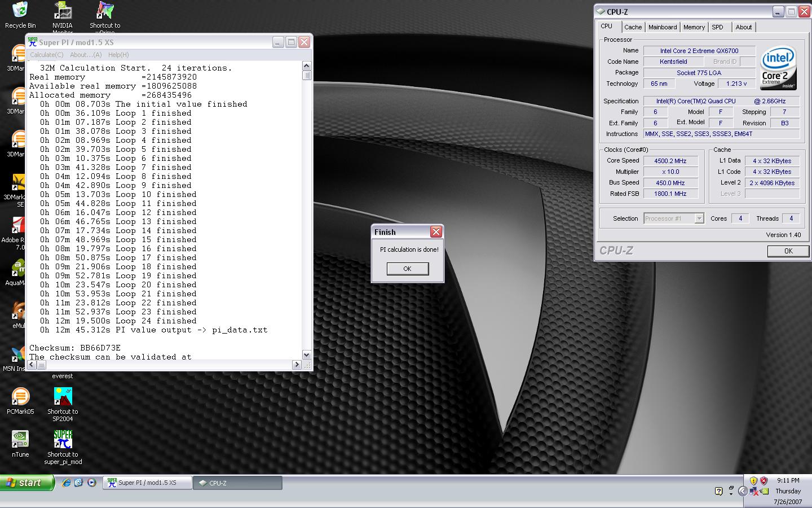
Task: Click the taskbar clock showing 9:11 PM
Action: [x=788, y=480]
